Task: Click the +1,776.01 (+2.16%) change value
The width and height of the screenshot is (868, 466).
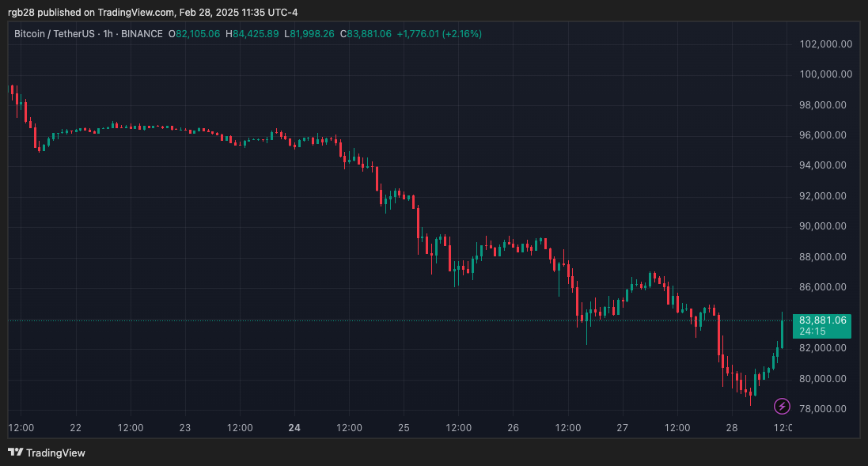Action: pyautogui.click(x=439, y=34)
